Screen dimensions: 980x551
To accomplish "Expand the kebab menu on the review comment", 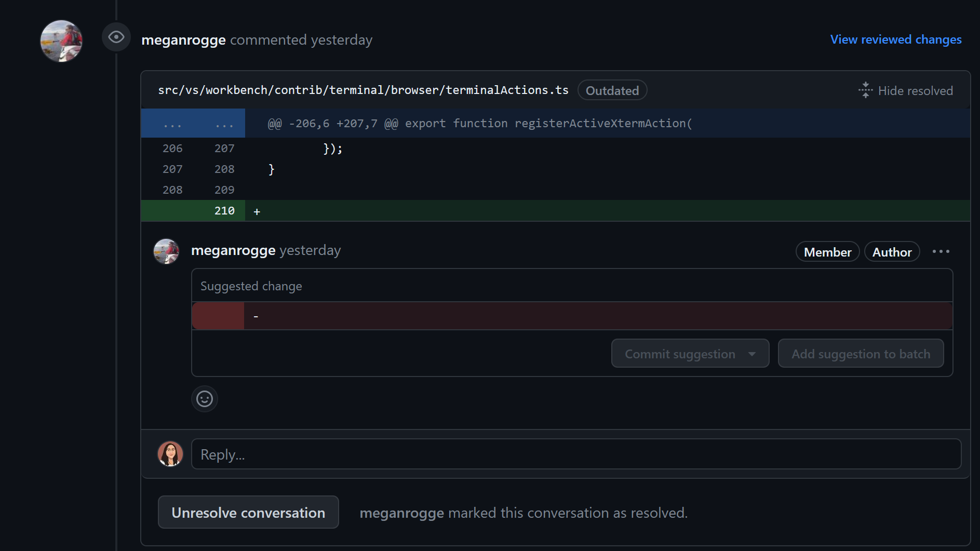I will 941,251.
